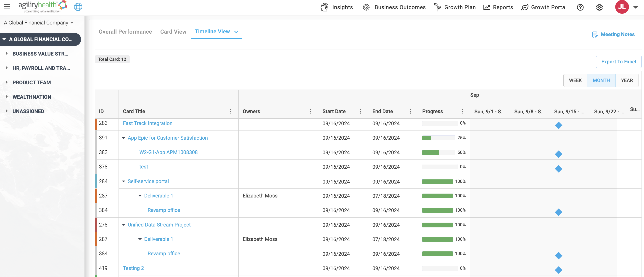Sort by the ID column header
The height and width of the screenshot is (277, 644).
coord(101,111)
